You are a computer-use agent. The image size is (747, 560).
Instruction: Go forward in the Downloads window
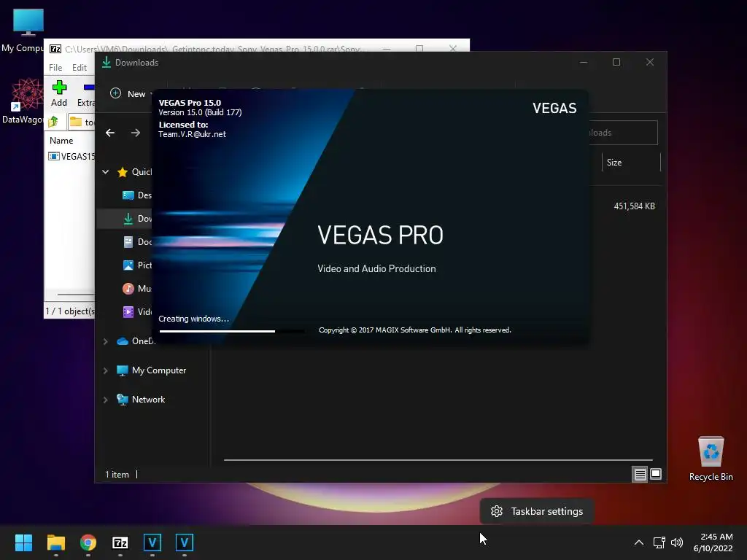(x=136, y=133)
